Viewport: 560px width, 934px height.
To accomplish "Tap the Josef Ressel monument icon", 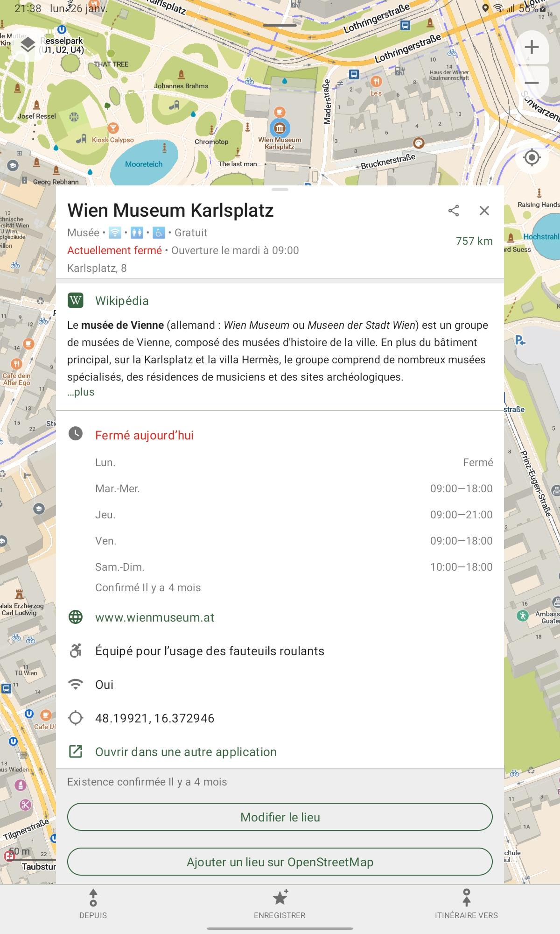I will [36, 104].
